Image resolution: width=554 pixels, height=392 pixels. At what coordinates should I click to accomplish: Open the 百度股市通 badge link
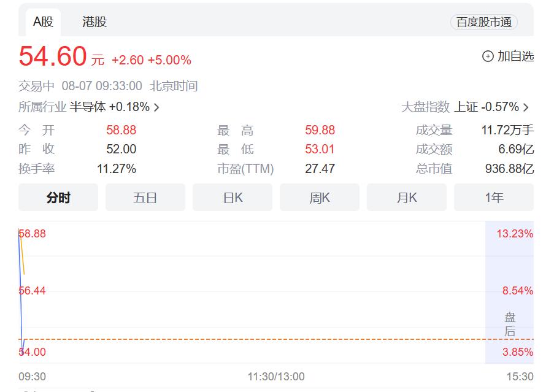pyautogui.click(x=483, y=23)
